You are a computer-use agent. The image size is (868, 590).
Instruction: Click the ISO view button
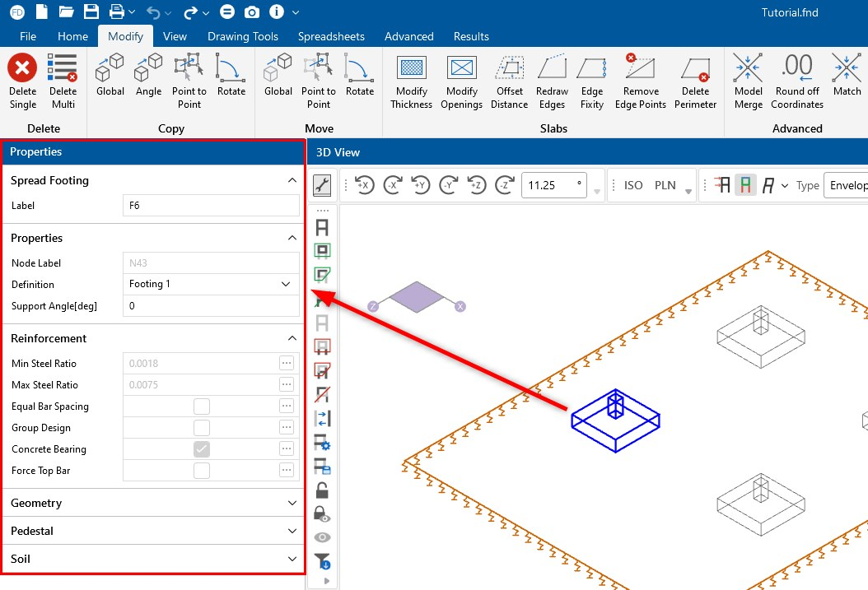pos(633,185)
